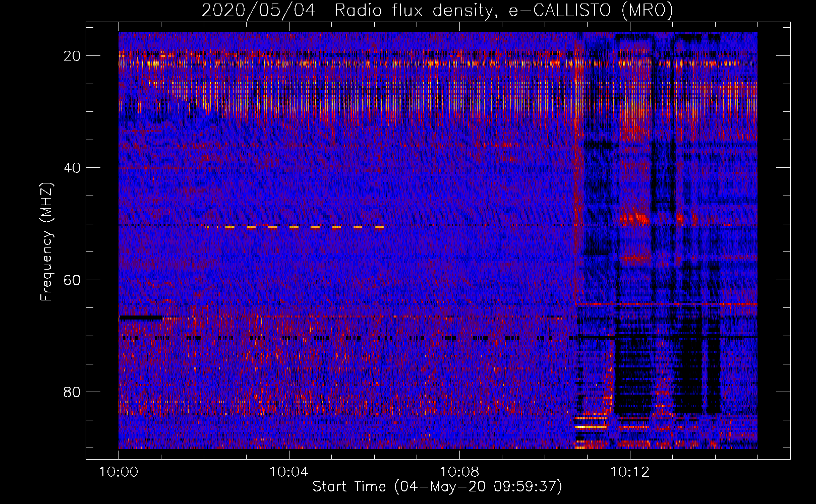Click the 'Start Time (04-May-20 09:59:37)' label
The width and height of the screenshot is (816, 504).
click(437, 487)
